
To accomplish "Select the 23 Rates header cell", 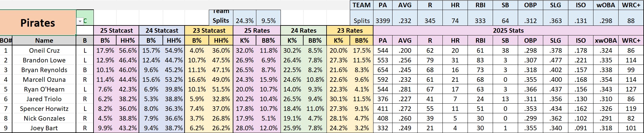I will click(350, 31).
